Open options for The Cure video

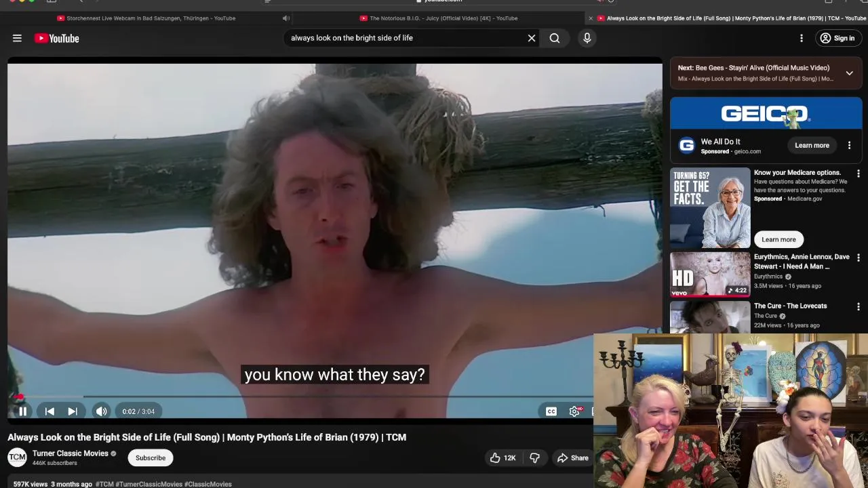(x=858, y=307)
